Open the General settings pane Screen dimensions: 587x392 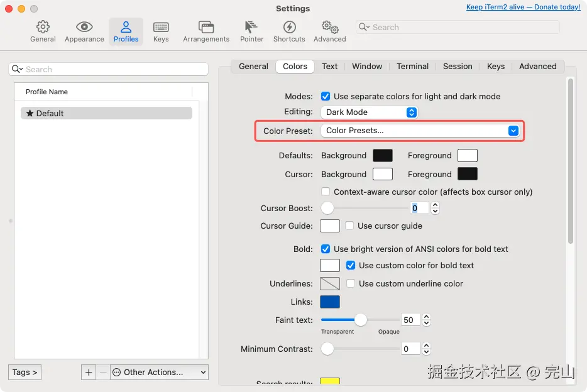pyautogui.click(x=43, y=31)
